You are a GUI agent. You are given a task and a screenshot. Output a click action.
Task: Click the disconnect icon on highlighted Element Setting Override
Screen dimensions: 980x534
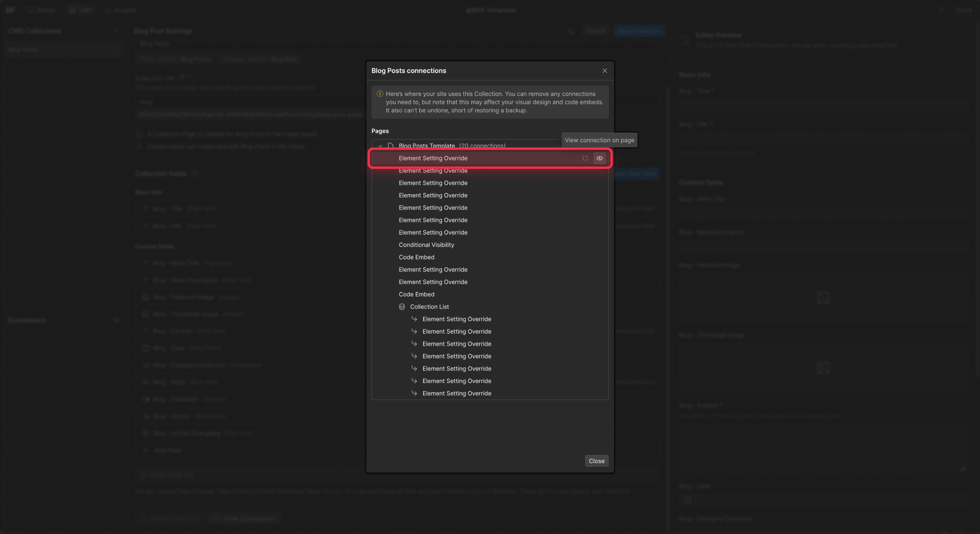tap(584, 158)
